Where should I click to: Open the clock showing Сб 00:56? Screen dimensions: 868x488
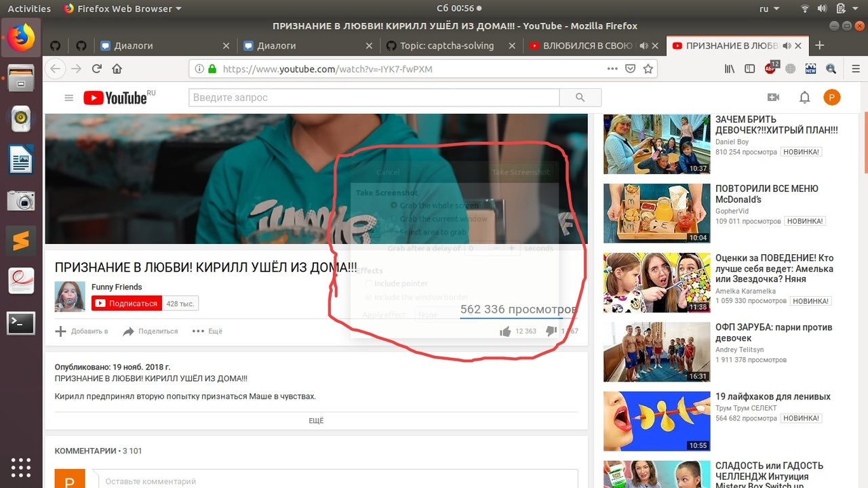(458, 8)
